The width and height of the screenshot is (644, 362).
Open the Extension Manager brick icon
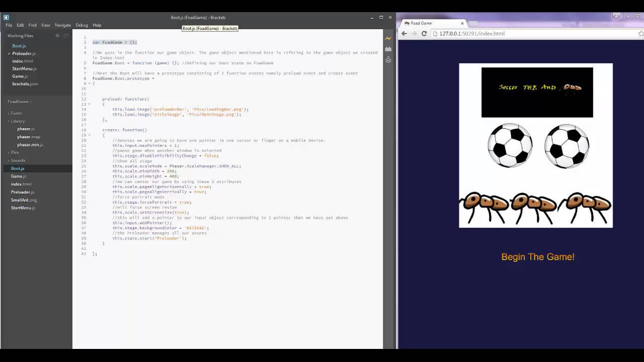[x=388, y=49]
